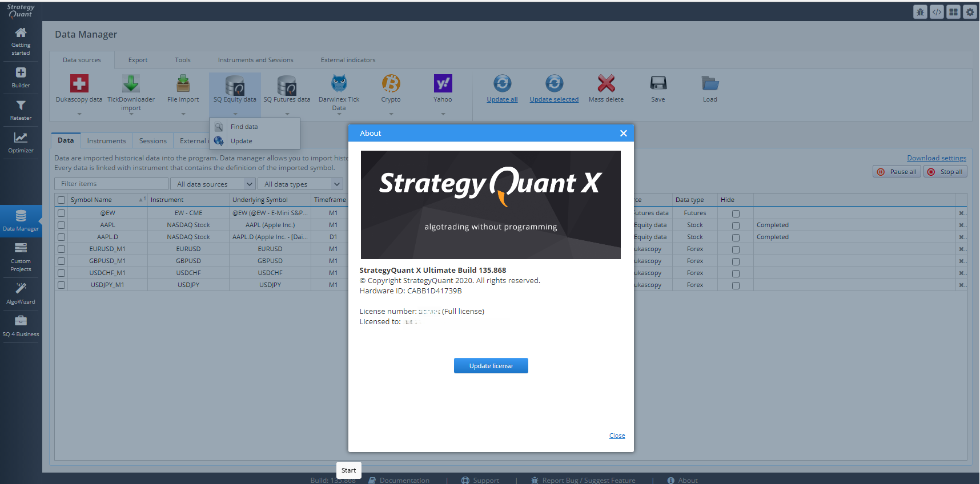
Task: Open the code view icon top right
Action: pos(937,11)
